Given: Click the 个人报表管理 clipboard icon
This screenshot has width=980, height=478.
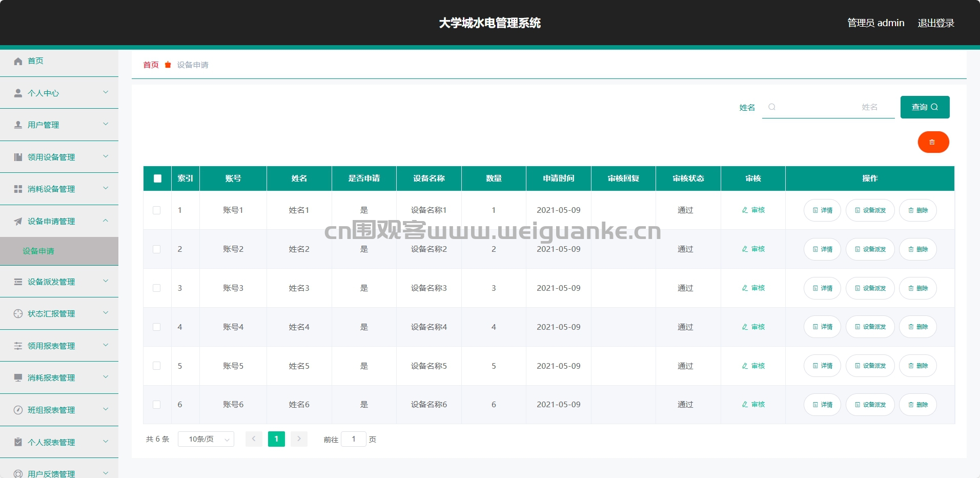Looking at the screenshot, I should 18,442.
